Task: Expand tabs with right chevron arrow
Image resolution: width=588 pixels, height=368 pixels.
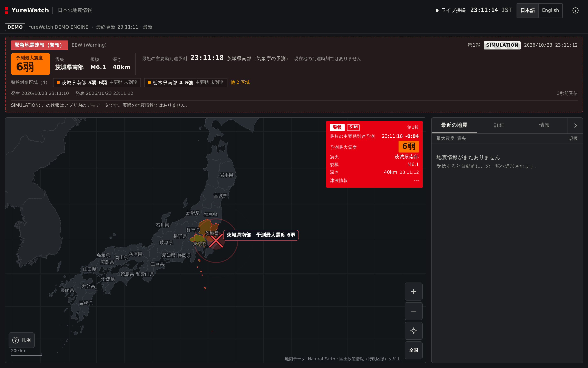Action: [x=575, y=126]
